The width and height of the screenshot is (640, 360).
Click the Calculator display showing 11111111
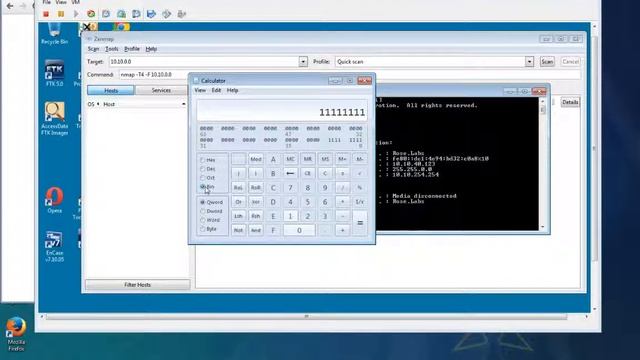pos(282,111)
